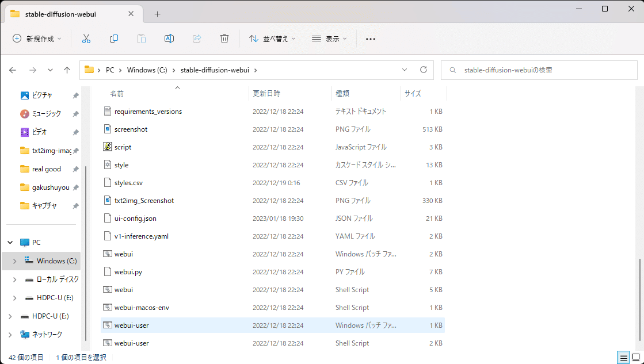This screenshot has width=644, height=364.
Task: Go forward with the right arrow
Action: tap(32, 70)
